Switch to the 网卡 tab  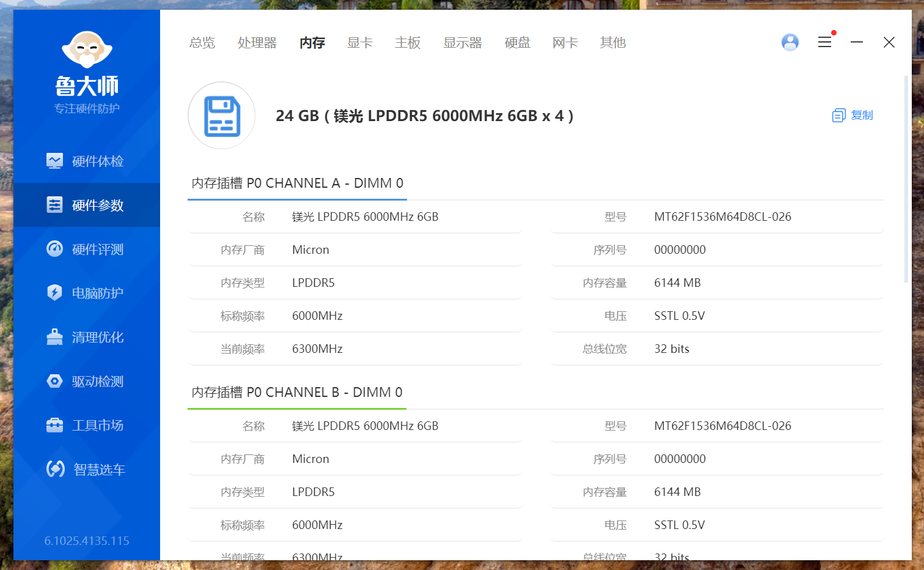point(565,43)
